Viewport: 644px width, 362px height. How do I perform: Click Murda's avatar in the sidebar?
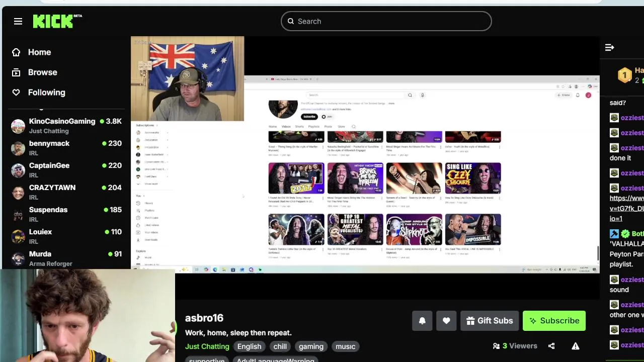click(18, 258)
